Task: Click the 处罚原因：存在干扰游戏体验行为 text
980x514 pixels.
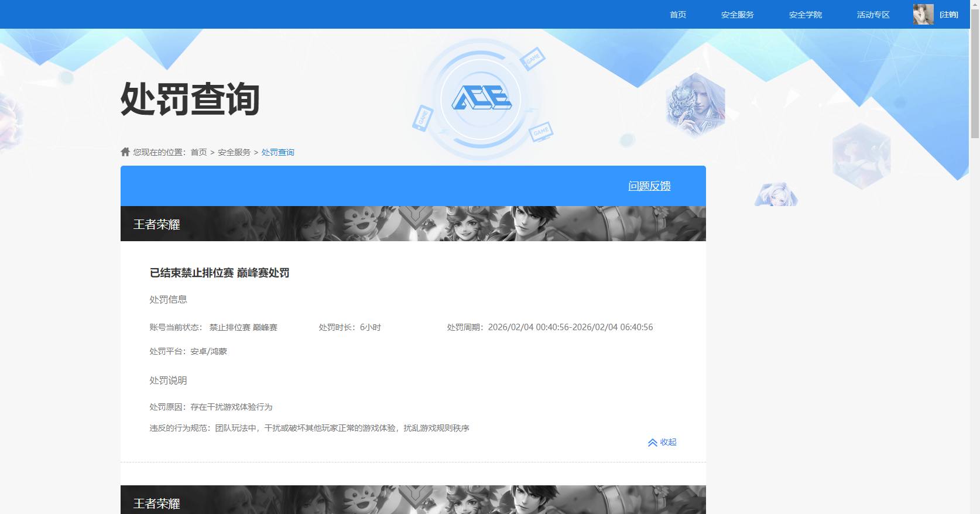Action: click(211, 407)
